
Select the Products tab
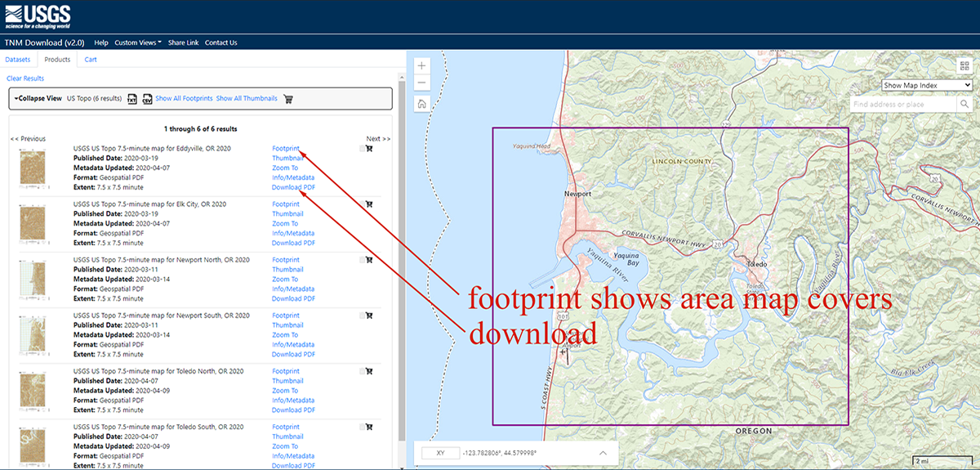[57, 59]
